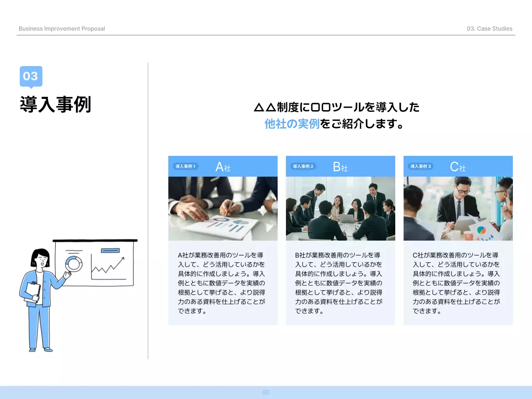Select the 導入事例1 pill badge
532x399 pixels.
click(185, 166)
